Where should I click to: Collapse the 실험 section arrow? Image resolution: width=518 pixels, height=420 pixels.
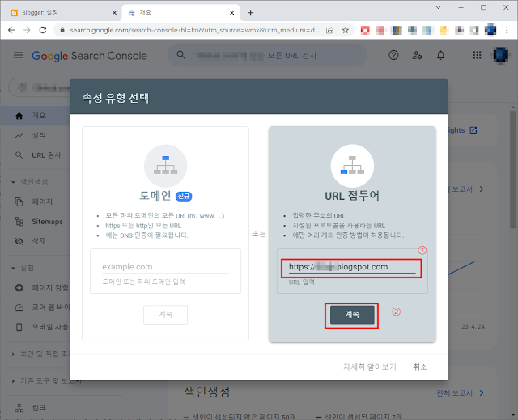[x=13, y=268]
